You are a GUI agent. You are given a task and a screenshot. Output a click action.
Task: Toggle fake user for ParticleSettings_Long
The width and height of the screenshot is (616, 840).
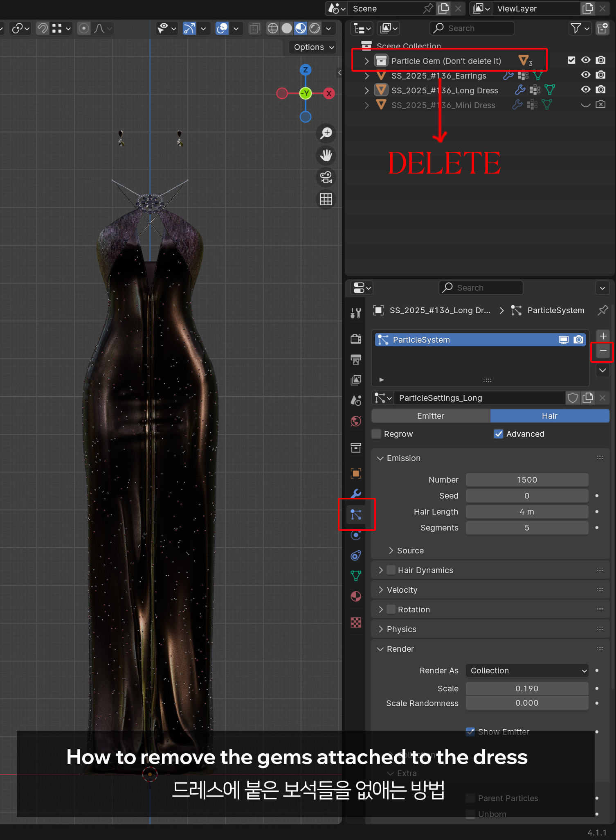(573, 398)
